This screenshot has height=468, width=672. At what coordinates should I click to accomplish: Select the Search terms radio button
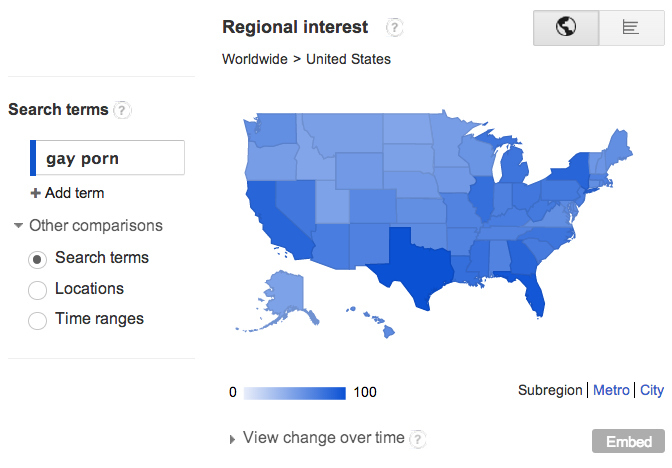point(37,259)
